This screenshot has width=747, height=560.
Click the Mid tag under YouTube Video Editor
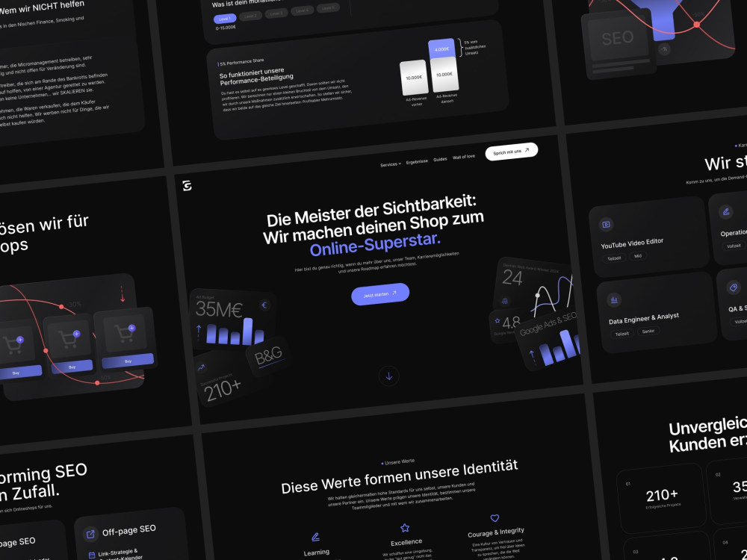click(x=637, y=256)
